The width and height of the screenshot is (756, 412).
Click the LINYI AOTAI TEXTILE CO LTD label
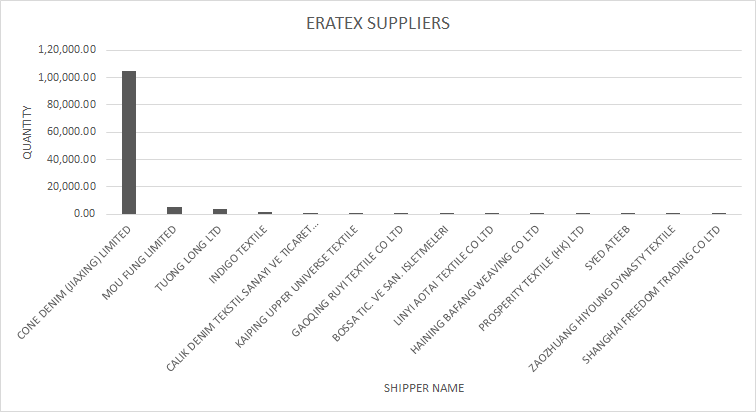pos(444,276)
